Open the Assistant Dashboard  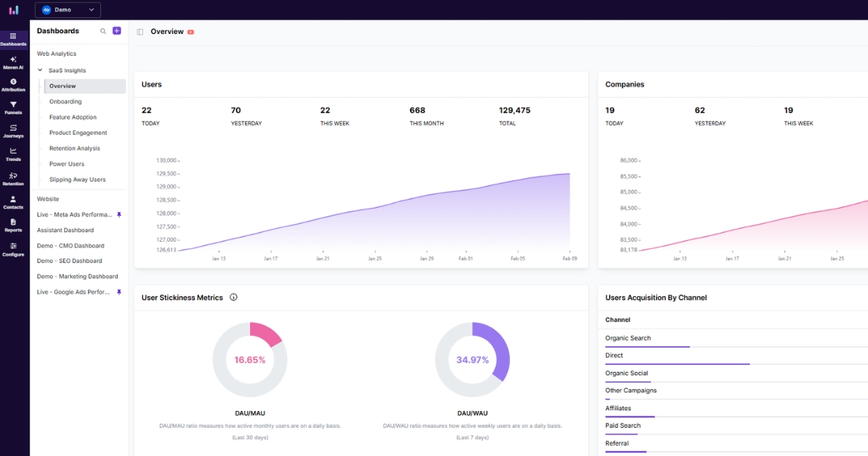65,230
